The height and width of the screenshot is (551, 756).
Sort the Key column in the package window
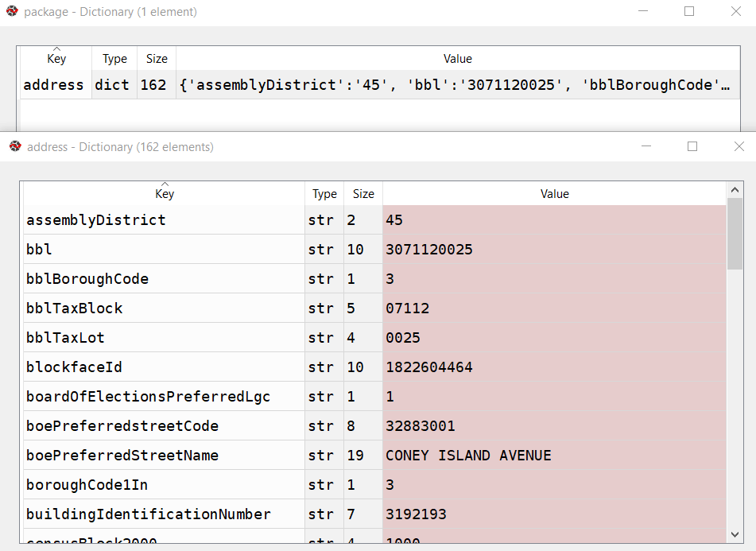[x=56, y=58]
